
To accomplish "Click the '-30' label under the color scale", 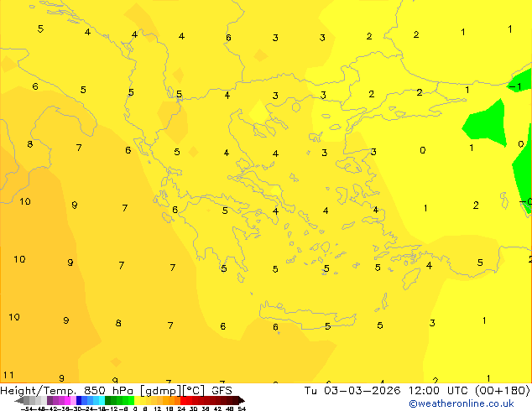I will [x=75, y=408].
